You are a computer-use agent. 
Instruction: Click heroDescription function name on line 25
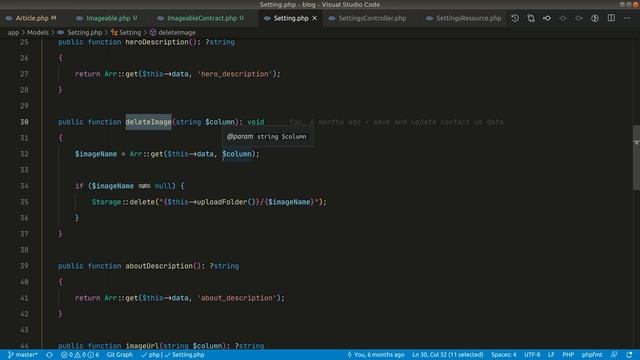(157, 42)
